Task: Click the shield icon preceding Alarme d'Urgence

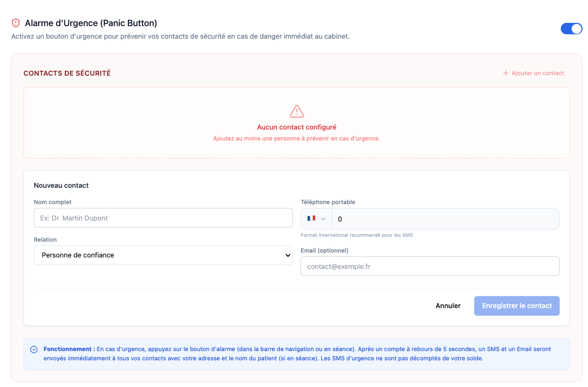Action: (x=16, y=23)
